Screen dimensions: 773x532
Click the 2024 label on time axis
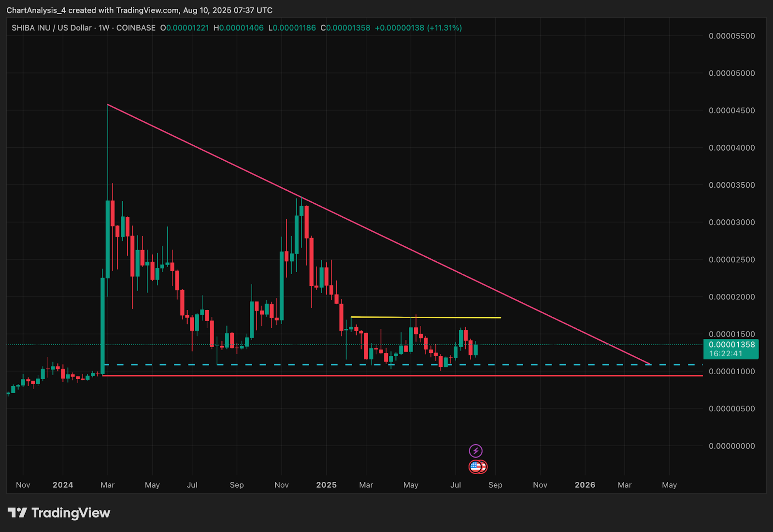click(63, 485)
